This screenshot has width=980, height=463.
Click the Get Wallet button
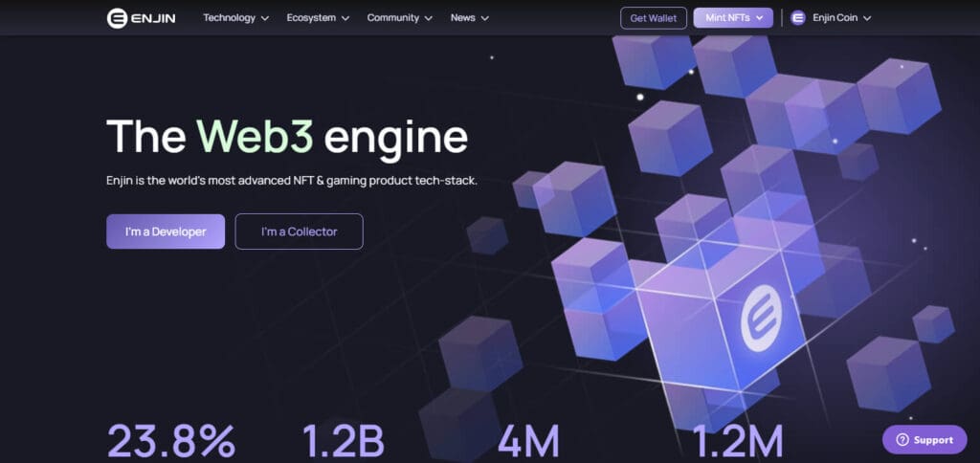[653, 18]
